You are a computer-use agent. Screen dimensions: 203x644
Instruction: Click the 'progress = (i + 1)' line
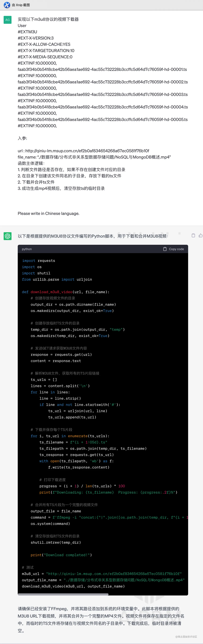pos(82,486)
